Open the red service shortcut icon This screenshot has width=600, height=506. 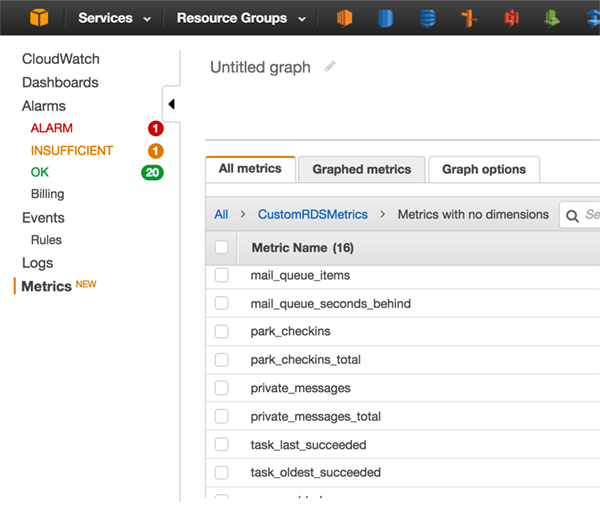[x=511, y=18]
